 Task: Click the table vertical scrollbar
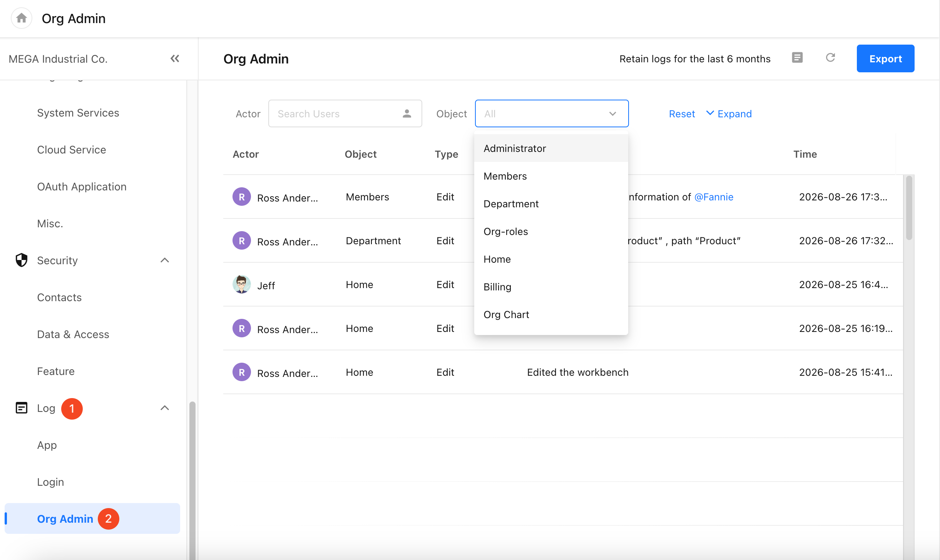(909, 208)
